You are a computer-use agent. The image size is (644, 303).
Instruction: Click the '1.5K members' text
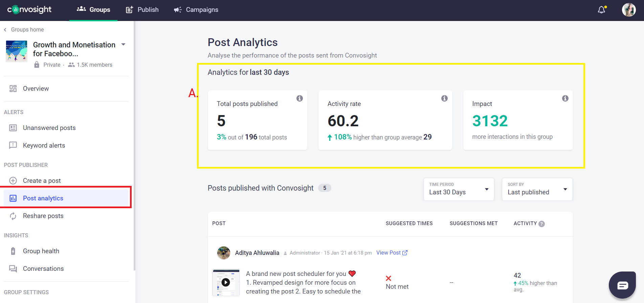tap(94, 65)
